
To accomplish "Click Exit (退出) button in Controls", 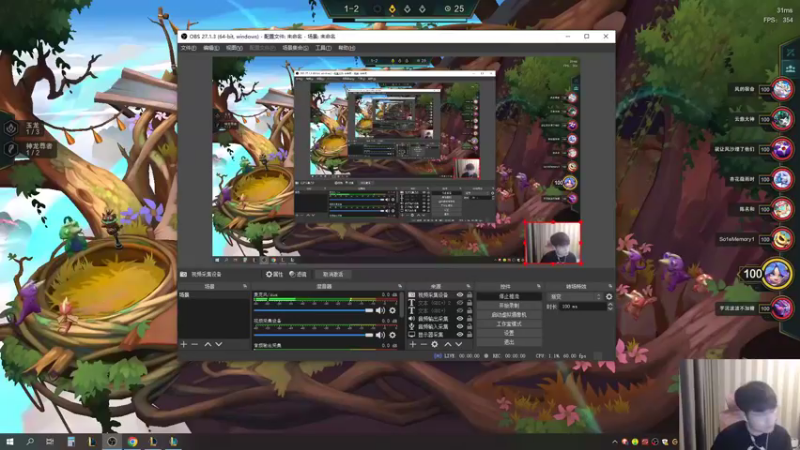I will tap(509, 342).
